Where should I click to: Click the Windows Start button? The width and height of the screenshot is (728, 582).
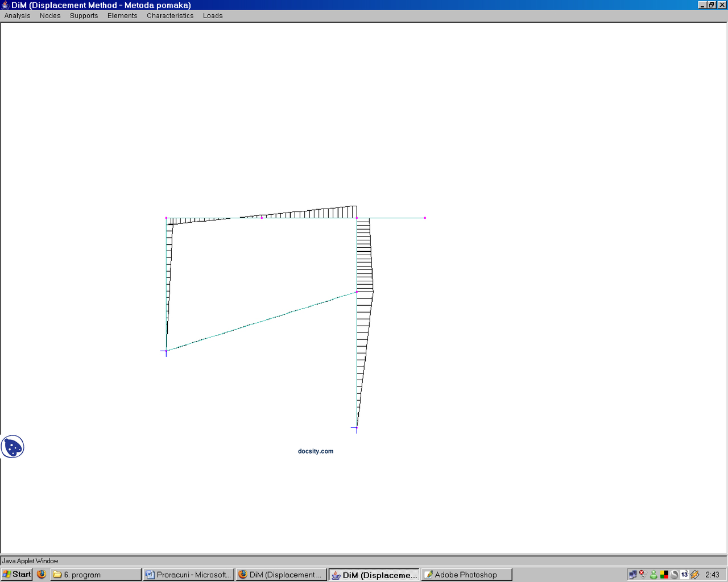(x=17, y=575)
